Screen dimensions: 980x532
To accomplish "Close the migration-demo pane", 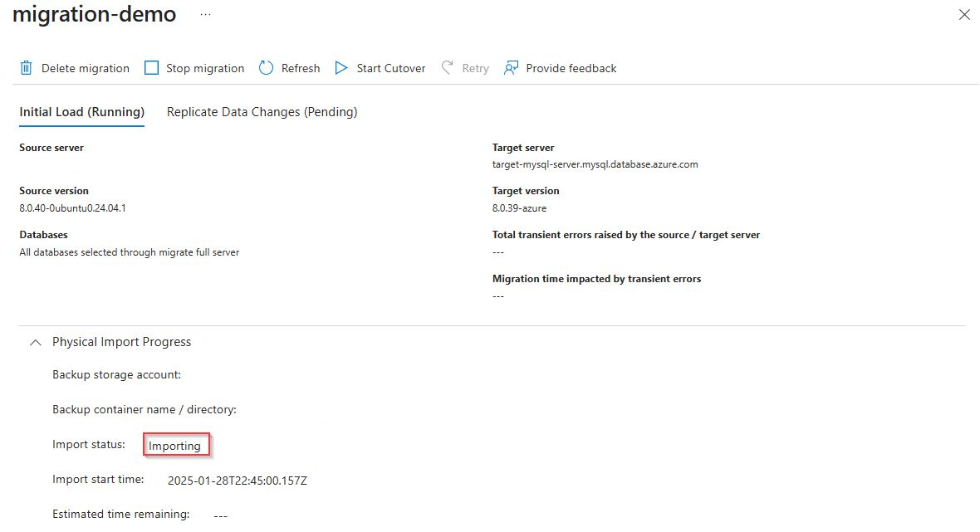I will click(x=964, y=15).
